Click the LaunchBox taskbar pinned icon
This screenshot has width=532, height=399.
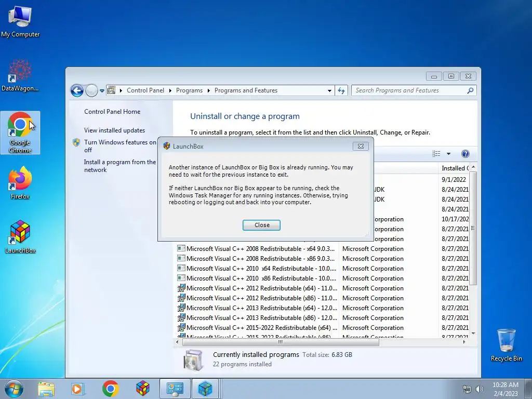click(x=143, y=389)
